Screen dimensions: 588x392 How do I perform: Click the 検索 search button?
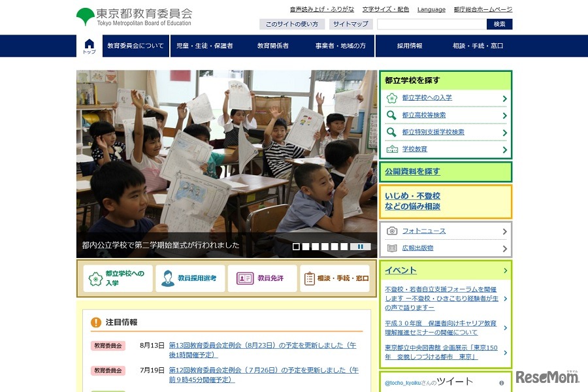(x=499, y=24)
